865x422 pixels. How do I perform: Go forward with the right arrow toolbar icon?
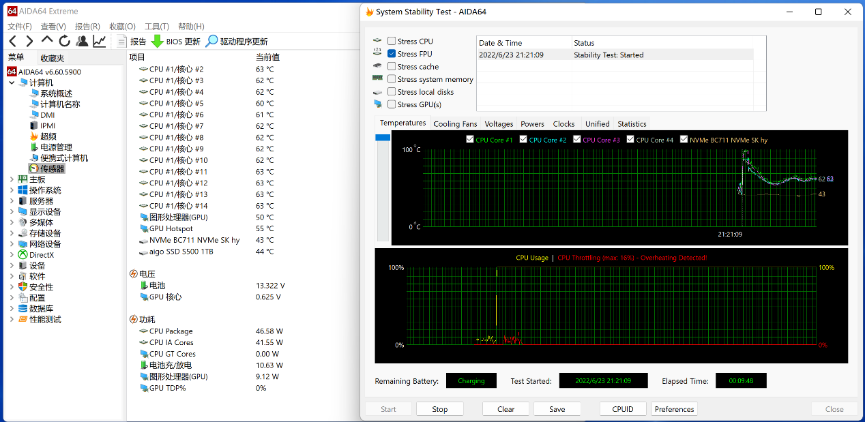pyautogui.click(x=30, y=41)
